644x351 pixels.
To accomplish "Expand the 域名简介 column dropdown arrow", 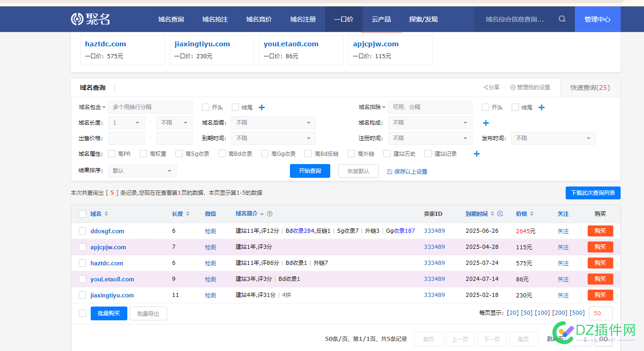I will click(x=262, y=214).
